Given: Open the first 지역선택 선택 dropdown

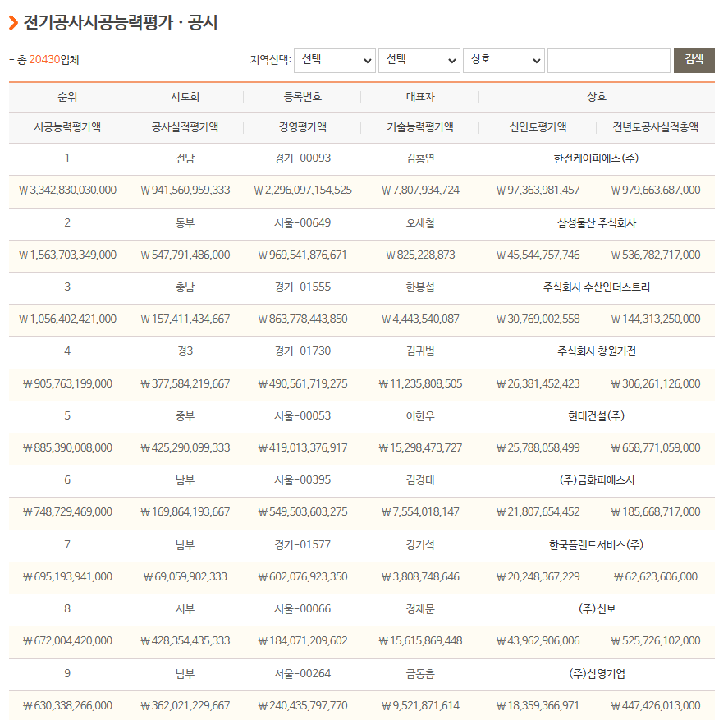Looking at the screenshot, I should click(334, 61).
